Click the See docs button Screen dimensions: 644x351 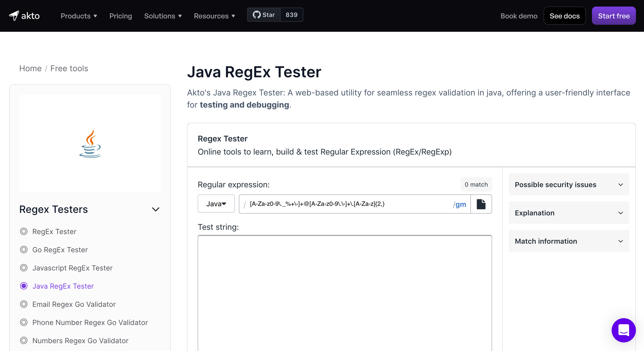[x=565, y=16]
